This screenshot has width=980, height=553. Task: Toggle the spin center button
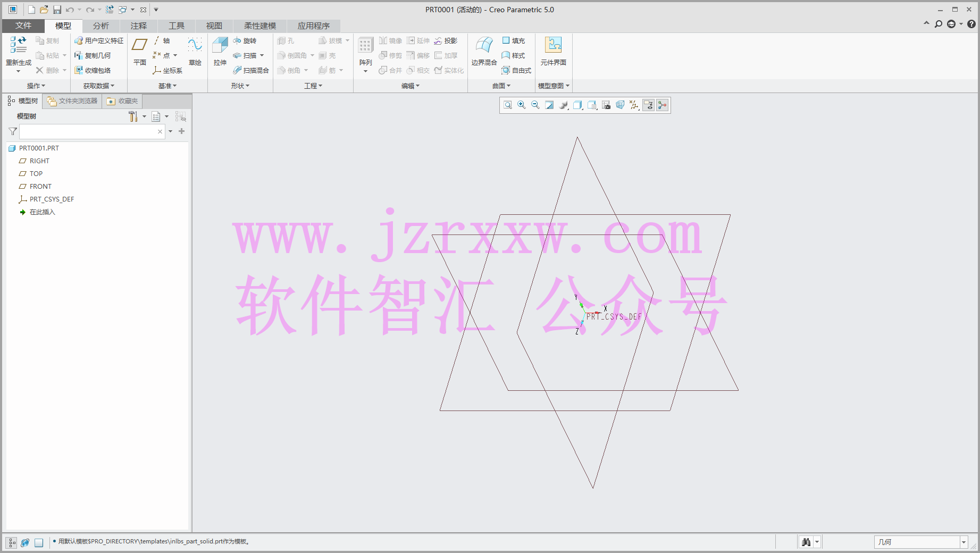pos(662,105)
